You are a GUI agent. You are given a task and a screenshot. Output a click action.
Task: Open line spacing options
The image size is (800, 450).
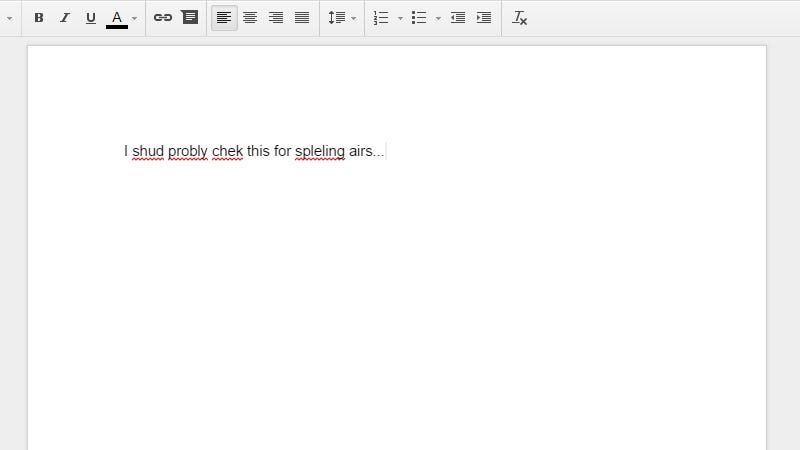tap(337, 18)
